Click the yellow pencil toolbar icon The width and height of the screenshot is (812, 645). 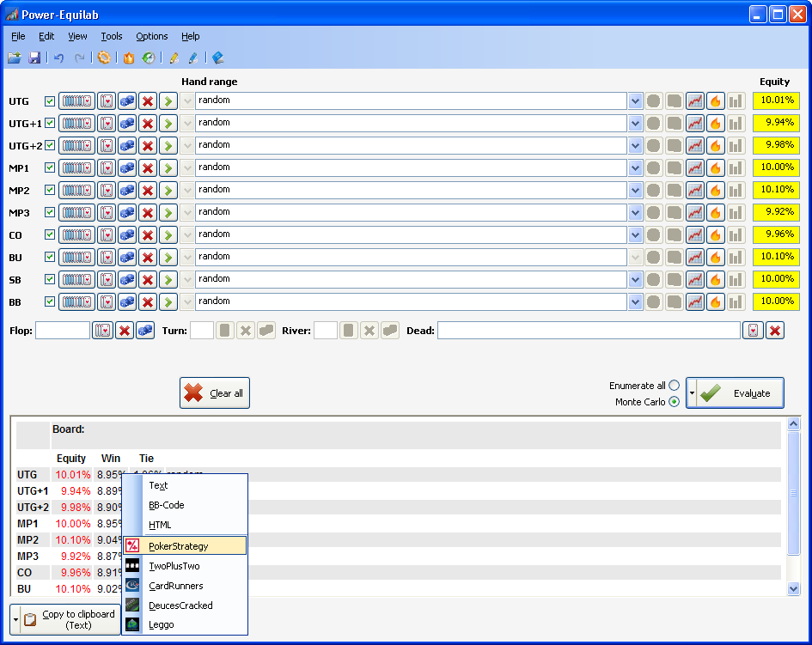click(x=174, y=58)
